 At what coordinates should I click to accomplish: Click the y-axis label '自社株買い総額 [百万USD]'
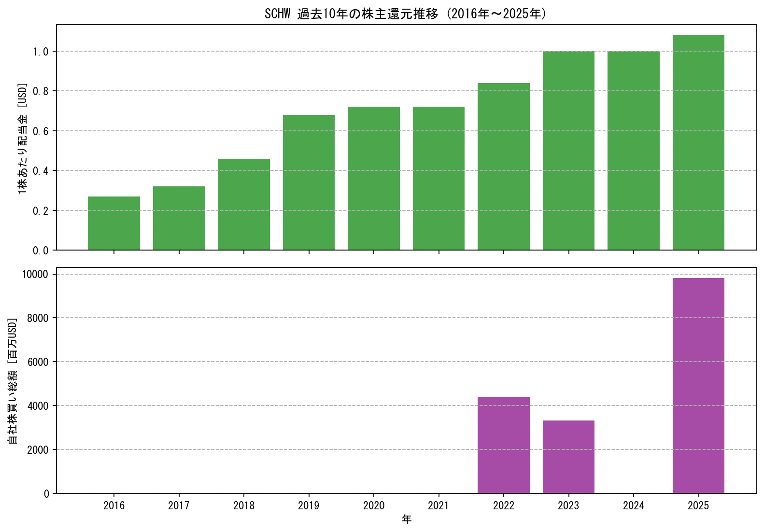tap(13, 381)
